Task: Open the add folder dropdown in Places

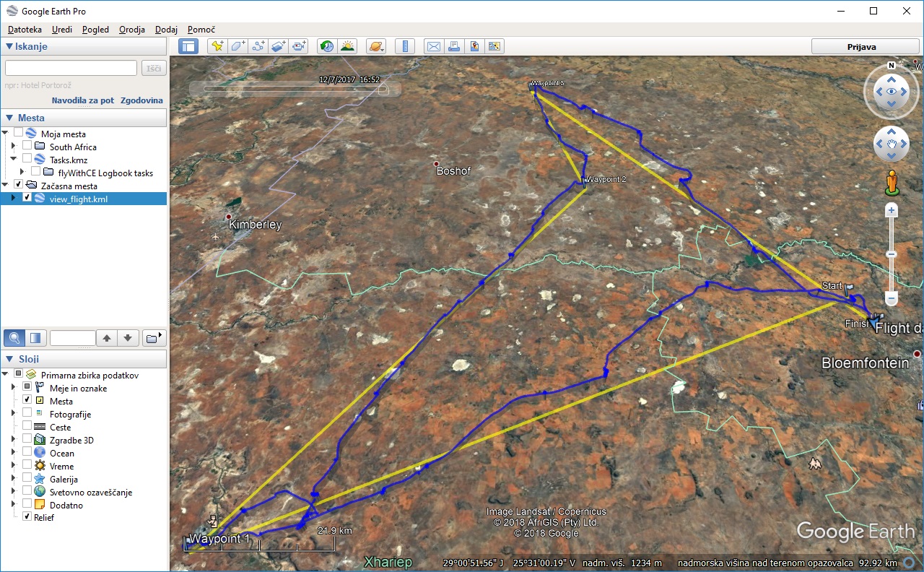Action: click(154, 337)
